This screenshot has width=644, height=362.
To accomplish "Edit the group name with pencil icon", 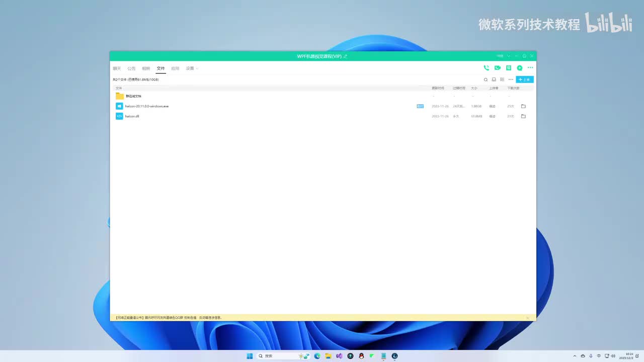I will click(345, 56).
